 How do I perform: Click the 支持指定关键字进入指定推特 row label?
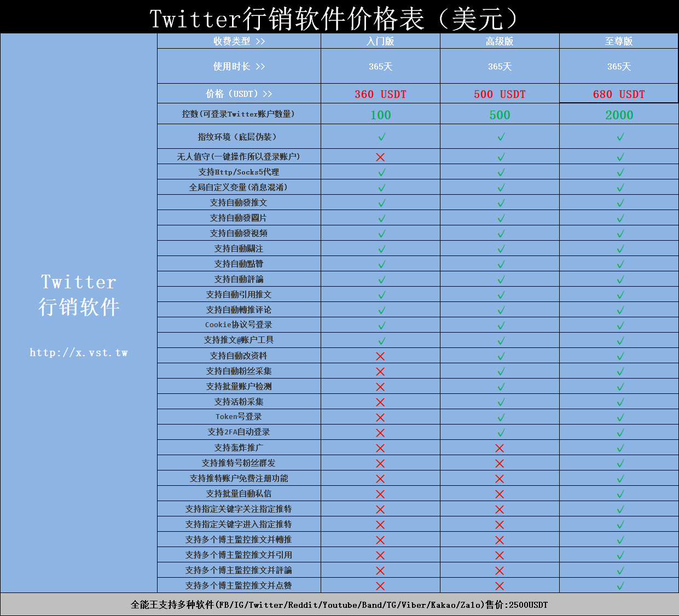239,524
